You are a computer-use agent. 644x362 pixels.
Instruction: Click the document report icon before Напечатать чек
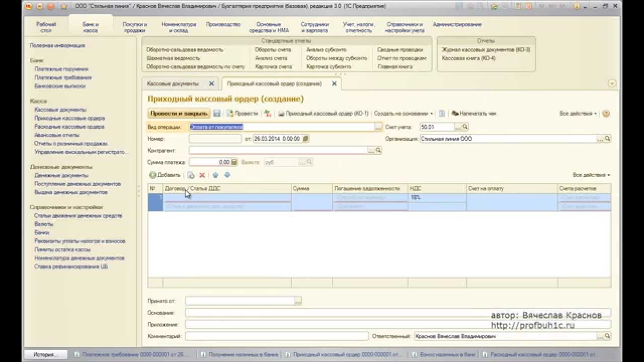442,114
